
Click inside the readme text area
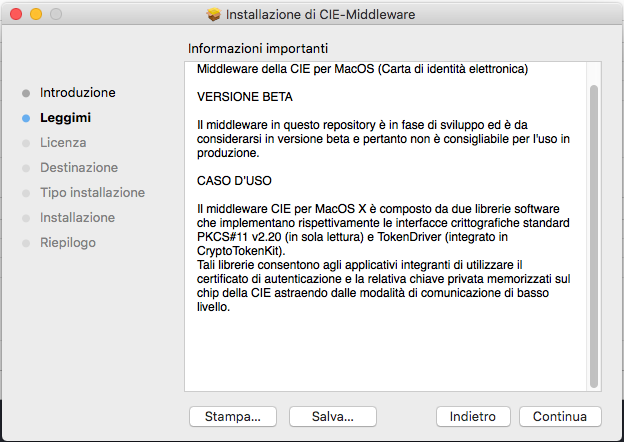[385, 227]
